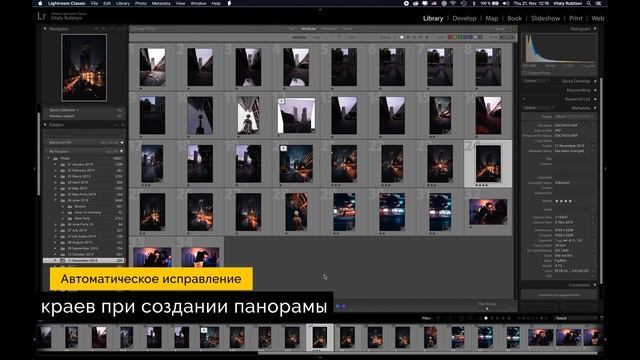The height and width of the screenshot is (360, 640).
Task: Open the metadata Preset dropdown
Action: point(574,117)
